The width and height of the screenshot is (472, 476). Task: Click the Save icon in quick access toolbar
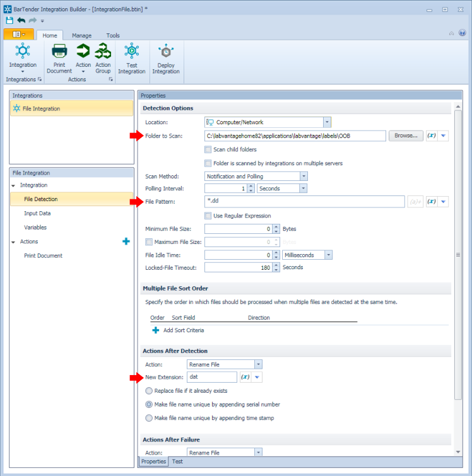[9, 20]
